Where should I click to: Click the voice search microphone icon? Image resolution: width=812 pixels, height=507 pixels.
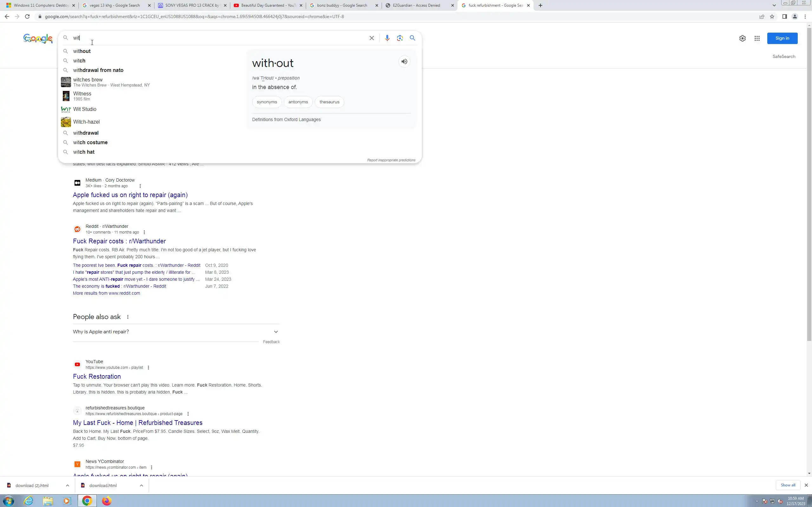coord(387,38)
